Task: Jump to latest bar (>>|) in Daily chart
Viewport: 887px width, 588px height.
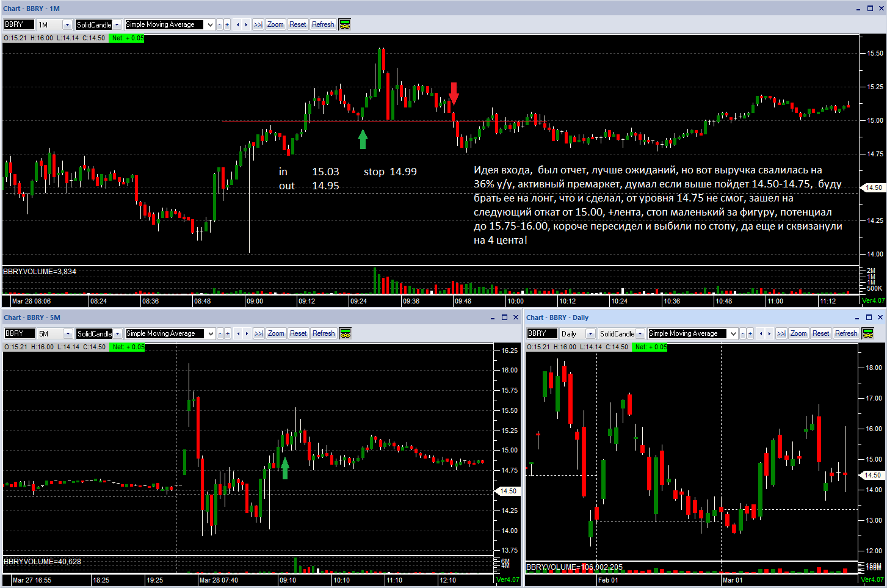Action: [781, 333]
